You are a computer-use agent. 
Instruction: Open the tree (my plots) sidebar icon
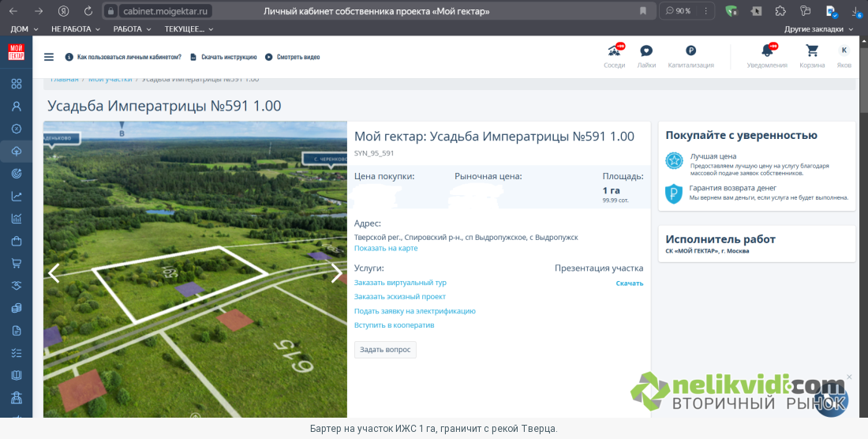[x=17, y=151]
